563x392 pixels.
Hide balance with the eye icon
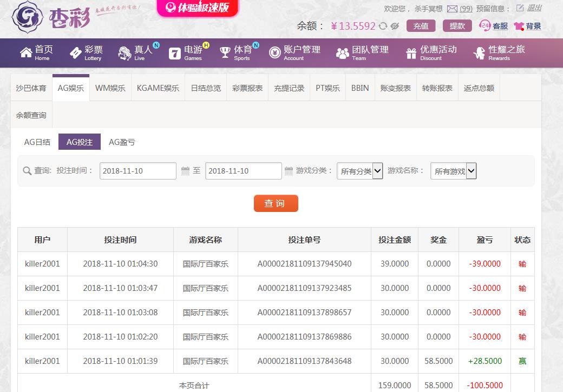click(395, 26)
